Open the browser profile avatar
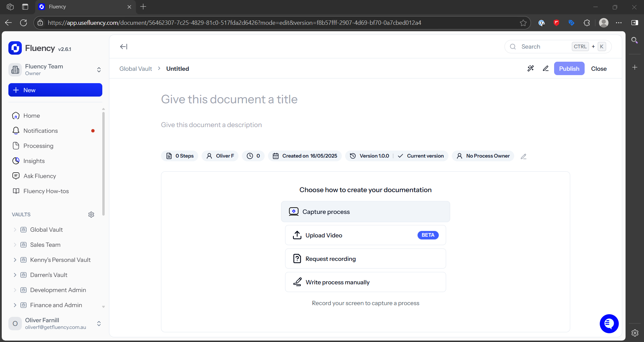This screenshot has height=342, width=644. pos(604,23)
